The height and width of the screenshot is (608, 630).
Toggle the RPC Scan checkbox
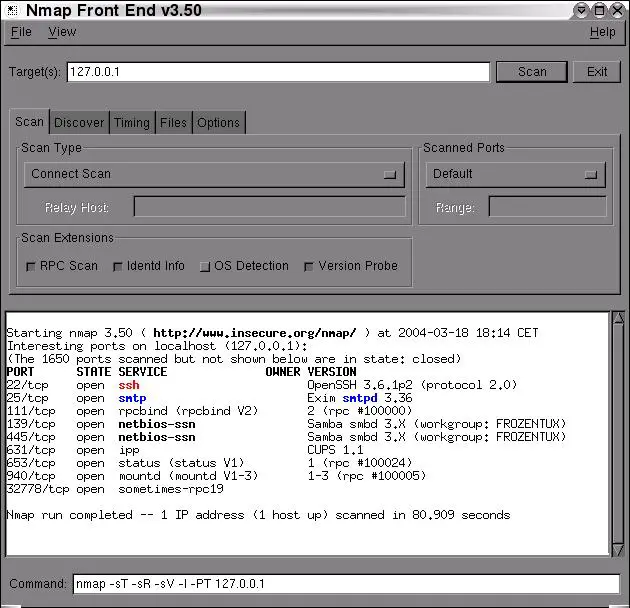pos(32,266)
